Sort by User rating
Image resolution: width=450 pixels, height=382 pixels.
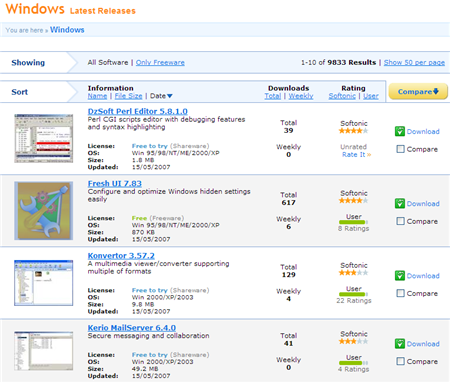pos(371,96)
